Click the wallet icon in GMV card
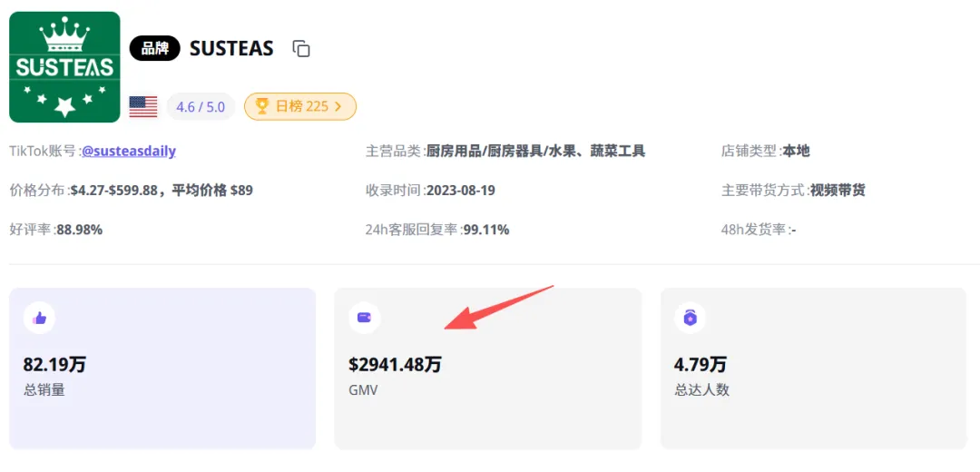980x472 pixels. coord(365,319)
